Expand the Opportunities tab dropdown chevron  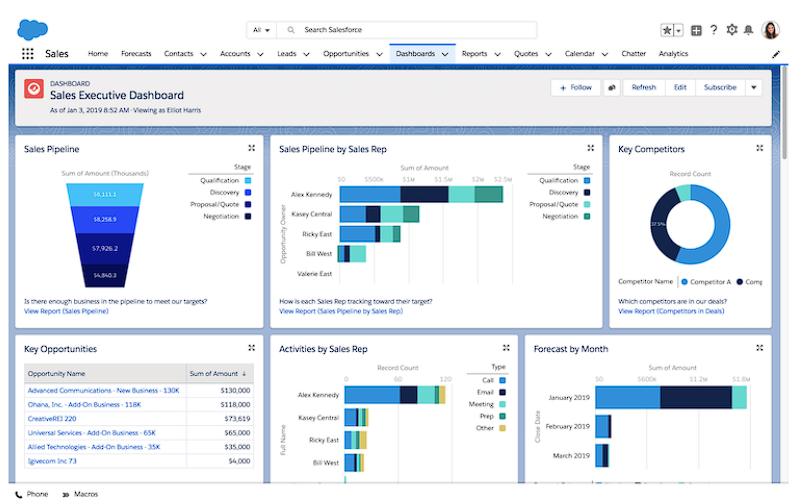[x=379, y=54]
